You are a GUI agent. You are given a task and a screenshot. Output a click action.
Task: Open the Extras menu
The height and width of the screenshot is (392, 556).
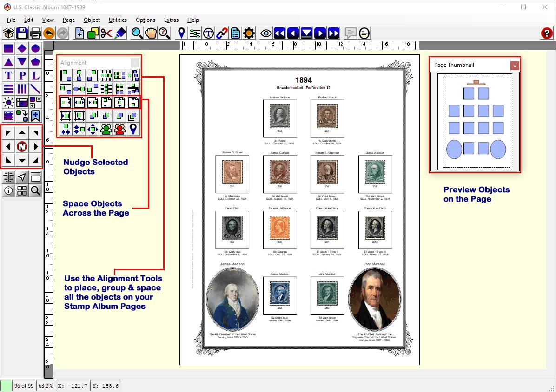(171, 20)
